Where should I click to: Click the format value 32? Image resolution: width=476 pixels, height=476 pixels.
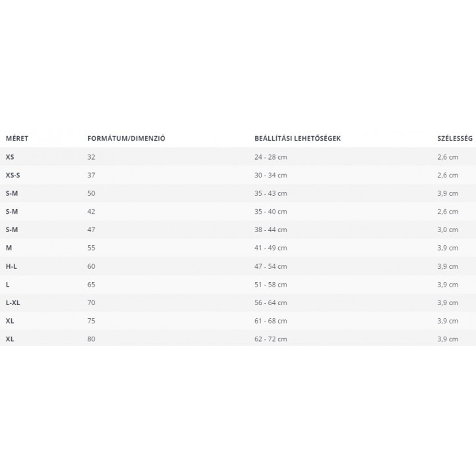pyautogui.click(x=91, y=157)
